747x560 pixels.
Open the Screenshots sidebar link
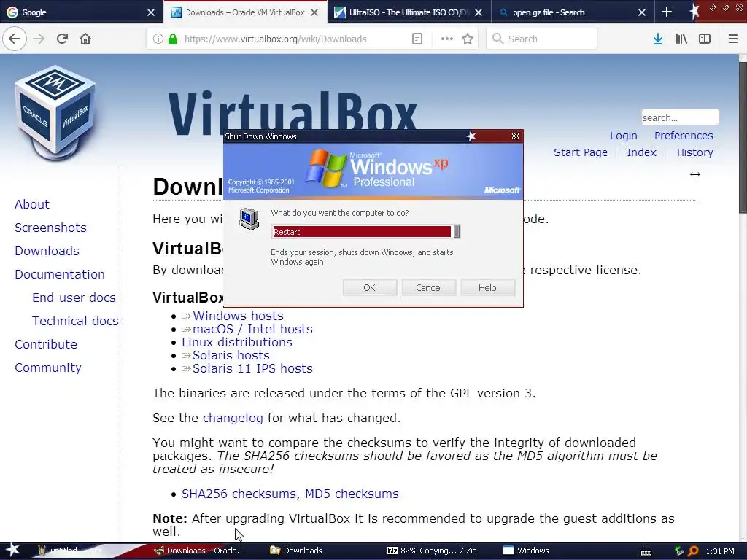(50, 227)
